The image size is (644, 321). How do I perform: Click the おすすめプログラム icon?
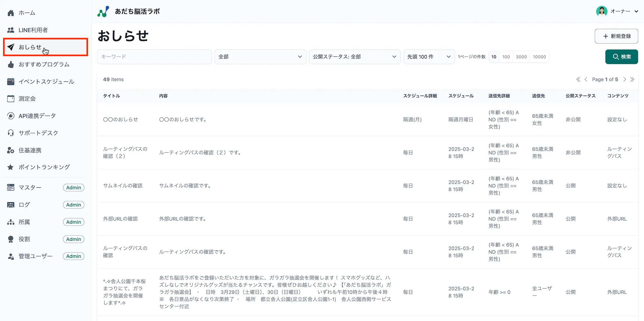(11, 64)
